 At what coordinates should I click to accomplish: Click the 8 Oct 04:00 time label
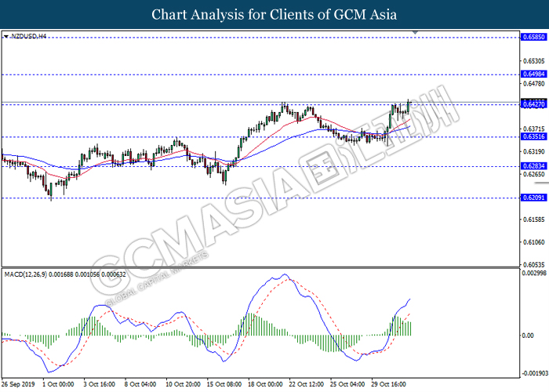140,384
